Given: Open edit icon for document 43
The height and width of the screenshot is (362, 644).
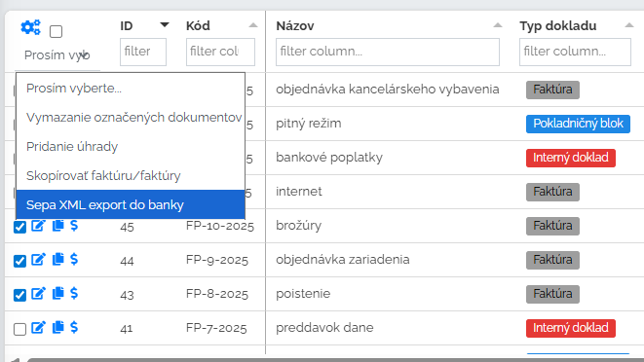Looking at the screenshot, I should pyautogui.click(x=39, y=294).
